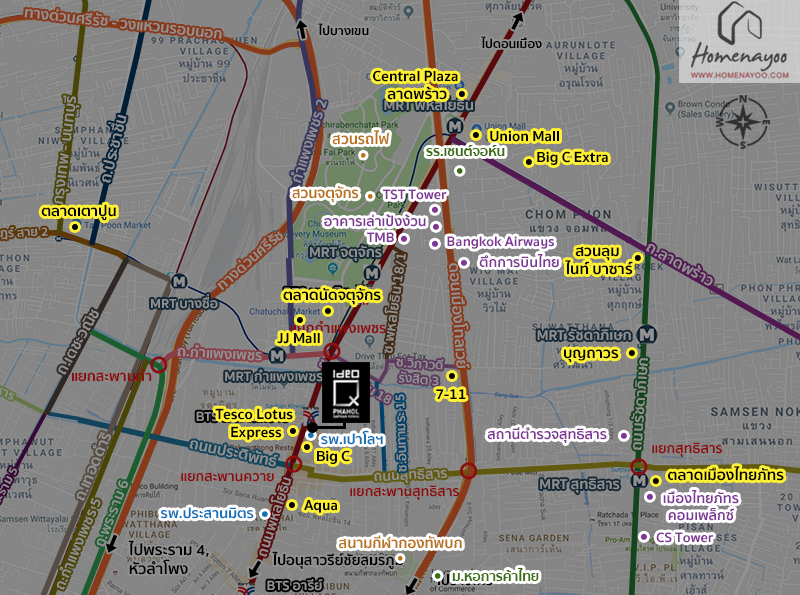Select the red circle at แยกสะพานดำ

(158, 364)
